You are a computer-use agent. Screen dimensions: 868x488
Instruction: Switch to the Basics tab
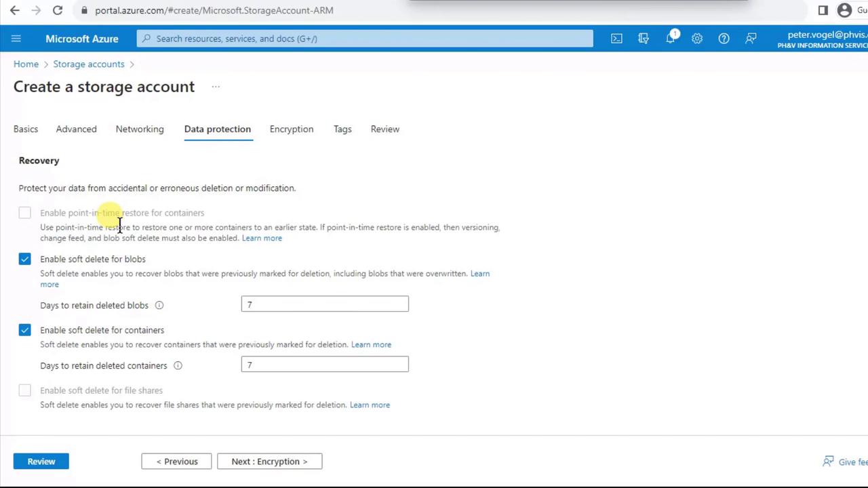pyautogui.click(x=26, y=129)
